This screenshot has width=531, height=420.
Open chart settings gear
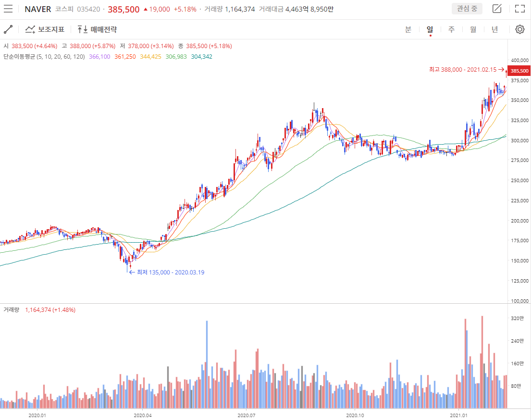click(x=520, y=29)
